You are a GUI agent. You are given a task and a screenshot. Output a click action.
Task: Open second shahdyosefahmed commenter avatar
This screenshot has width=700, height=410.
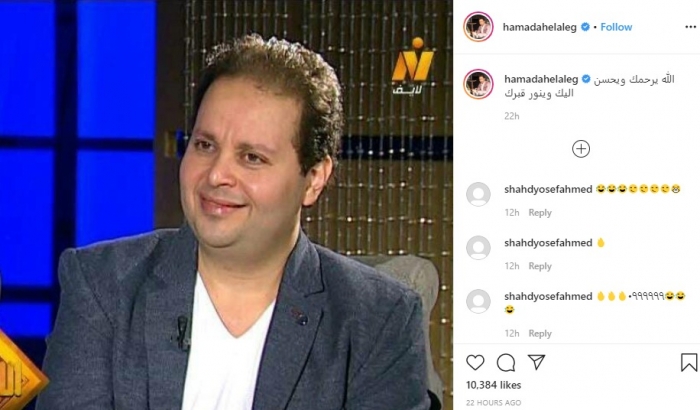coord(478,247)
